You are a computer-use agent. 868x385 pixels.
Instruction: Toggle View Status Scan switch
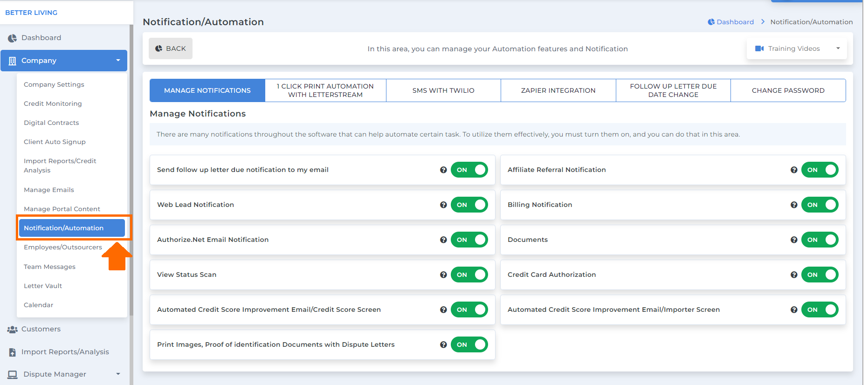point(469,275)
